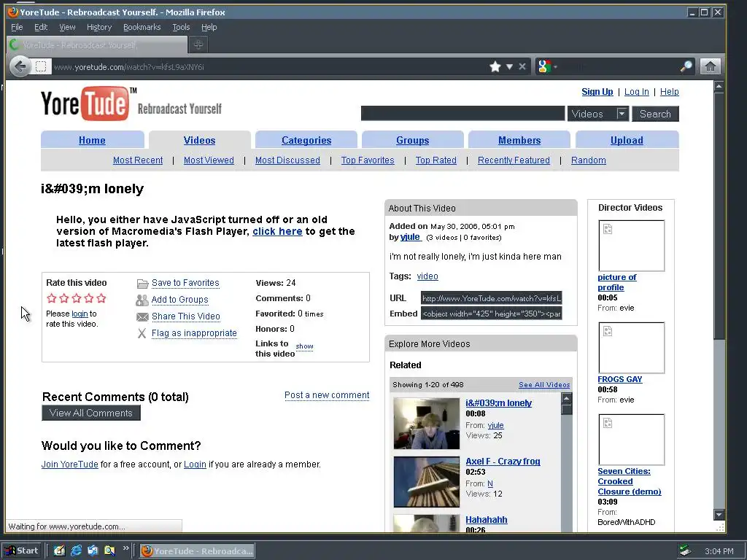Click the page identity icon beside URL
The width and height of the screenshot is (747, 560).
[x=41, y=66]
